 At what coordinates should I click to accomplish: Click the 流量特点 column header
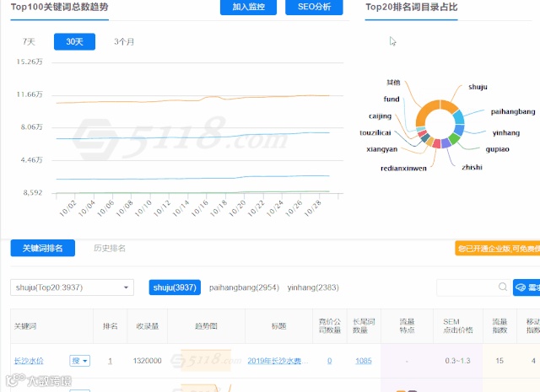pyautogui.click(x=407, y=326)
